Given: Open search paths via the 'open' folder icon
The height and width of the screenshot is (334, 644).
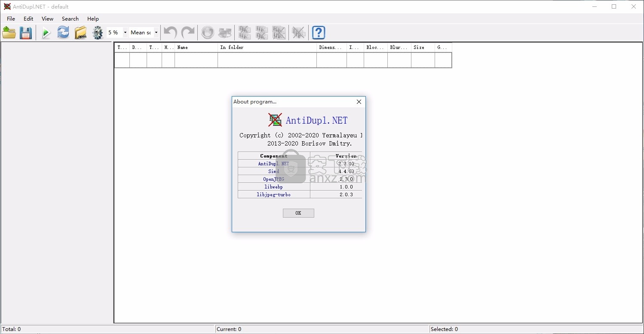Looking at the screenshot, I should (80, 33).
